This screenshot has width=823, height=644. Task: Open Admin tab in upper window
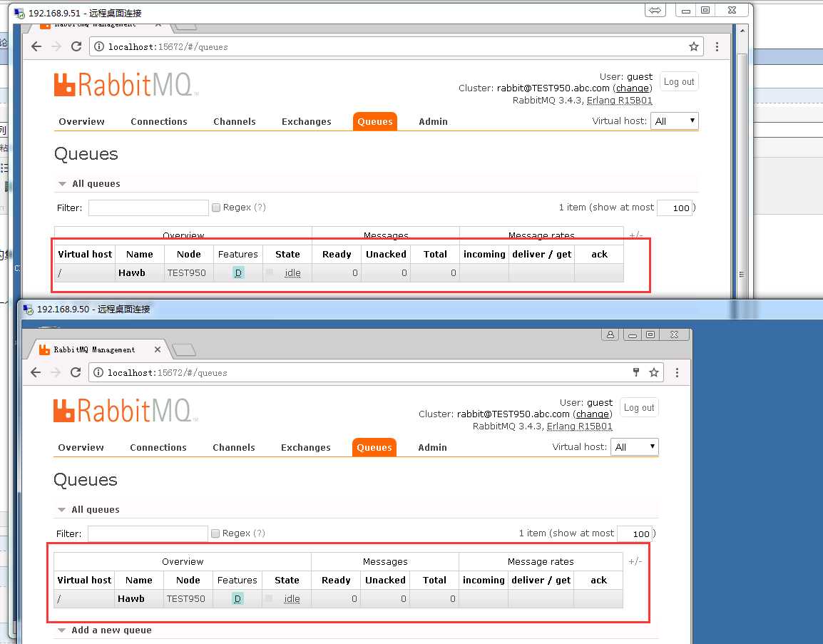[434, 122]
